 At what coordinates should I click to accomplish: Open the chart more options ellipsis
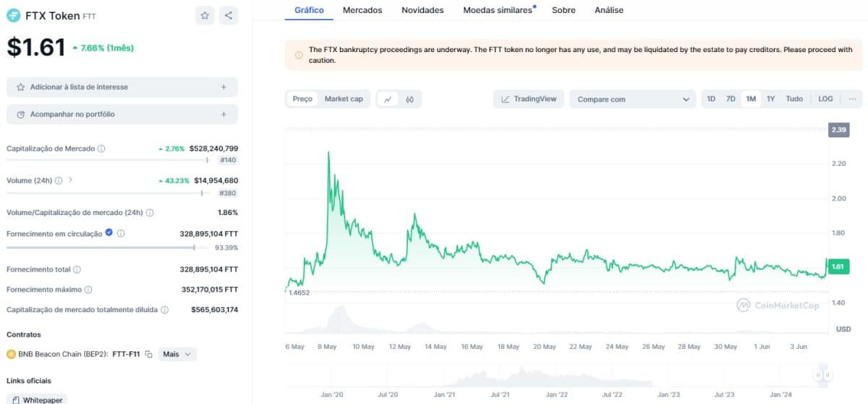852,99
